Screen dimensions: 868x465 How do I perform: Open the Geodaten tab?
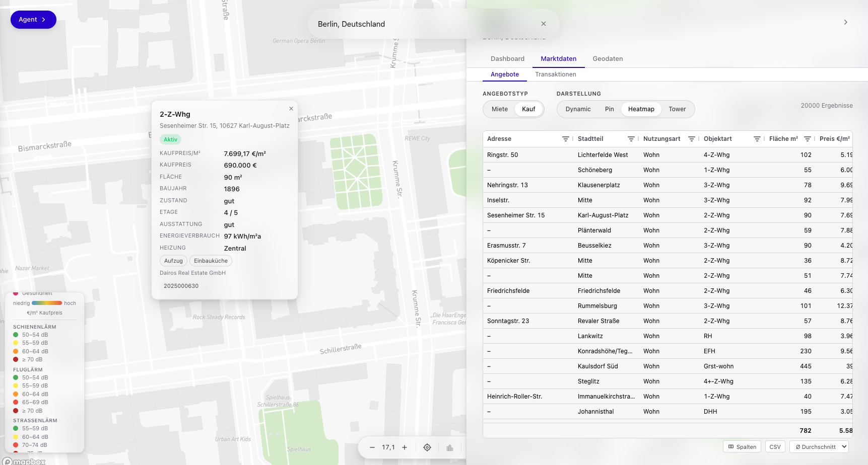(608, 59)
